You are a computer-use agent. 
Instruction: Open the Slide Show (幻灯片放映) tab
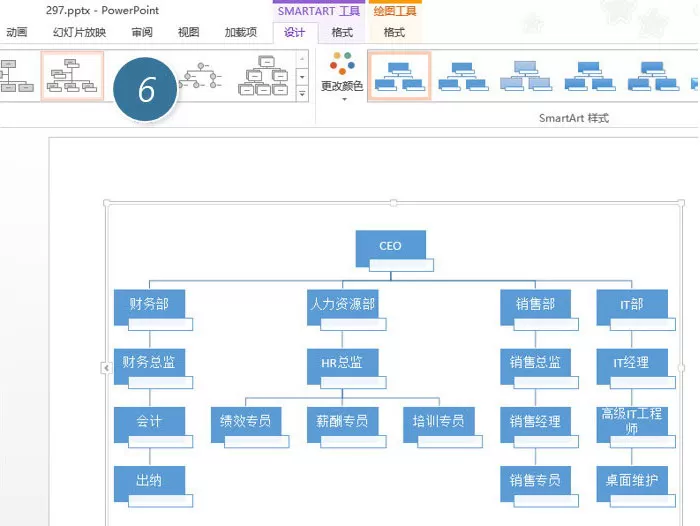tap(79, 32)
